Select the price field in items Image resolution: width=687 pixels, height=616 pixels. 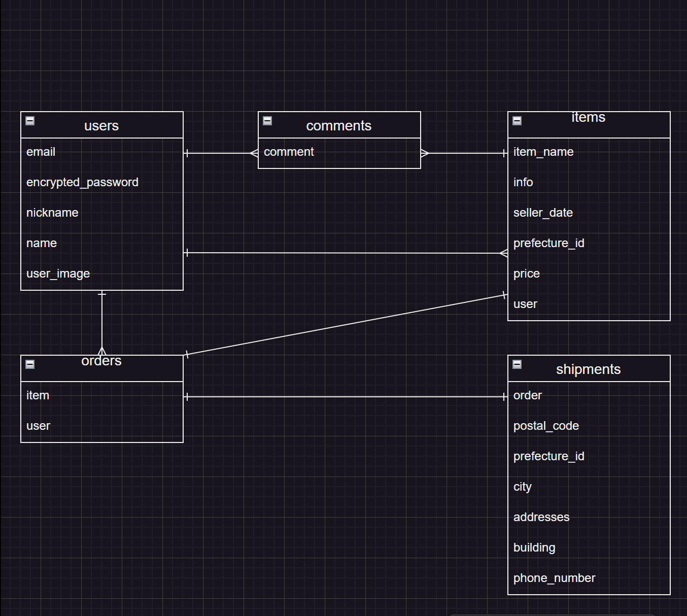point(526,273)
